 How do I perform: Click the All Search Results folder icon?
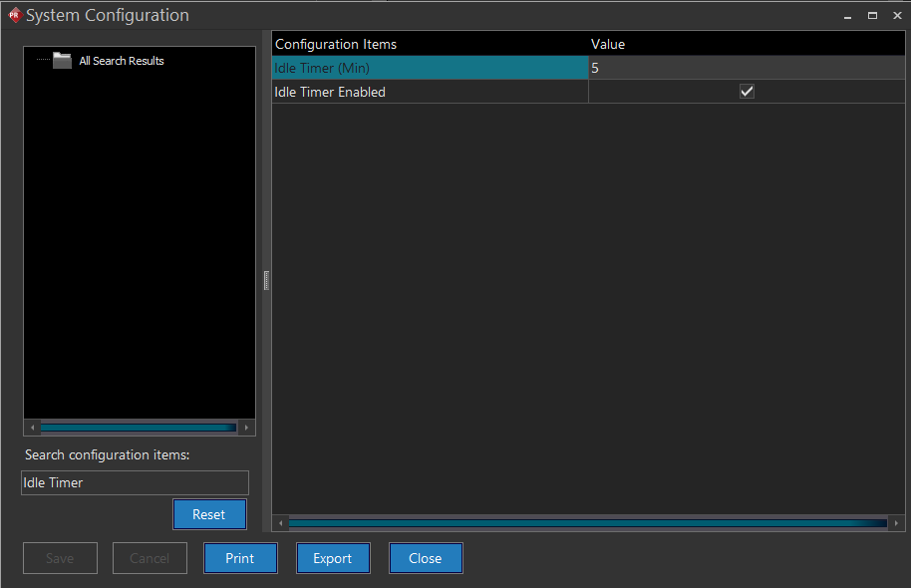[62, 61]
